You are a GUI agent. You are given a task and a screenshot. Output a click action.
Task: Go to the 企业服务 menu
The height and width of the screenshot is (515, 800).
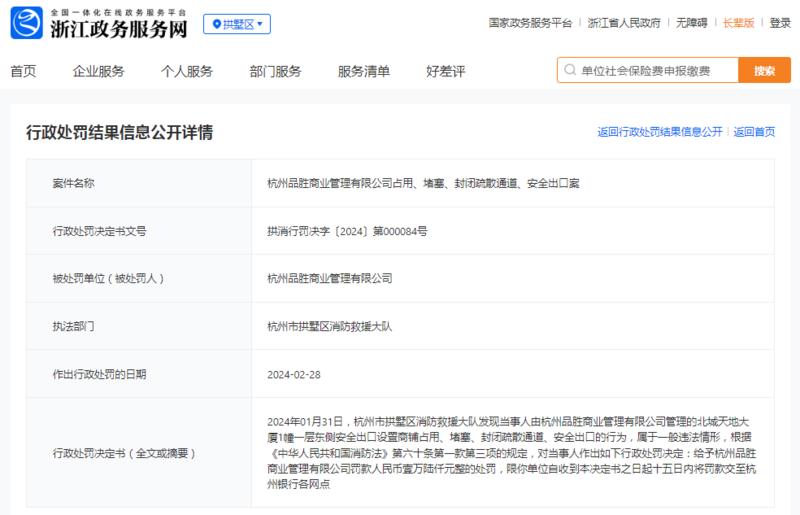[98, 71]
